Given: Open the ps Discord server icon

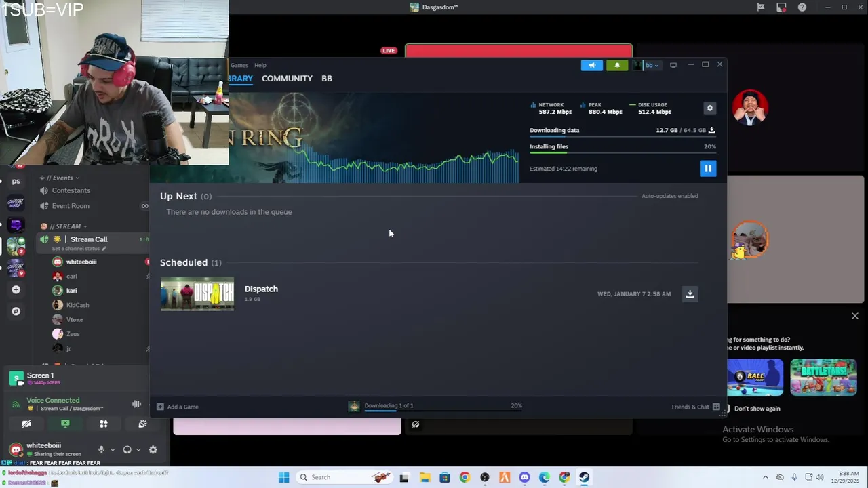Looking at the screenshot, I should [16, 181].
